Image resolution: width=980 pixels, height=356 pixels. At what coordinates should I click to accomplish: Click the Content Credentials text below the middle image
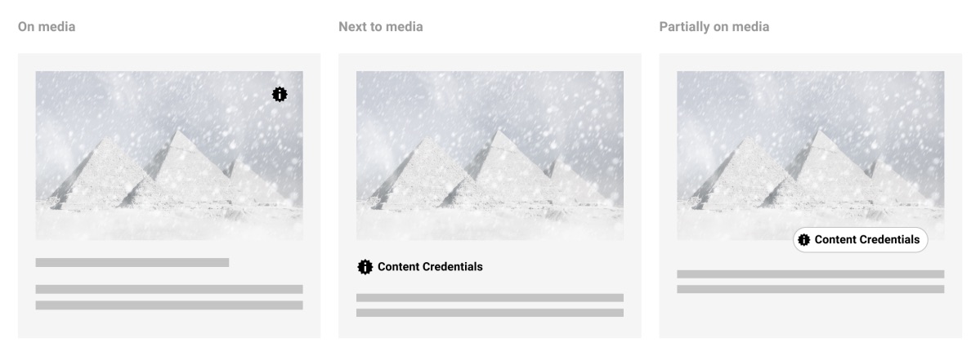pos(430,267)
